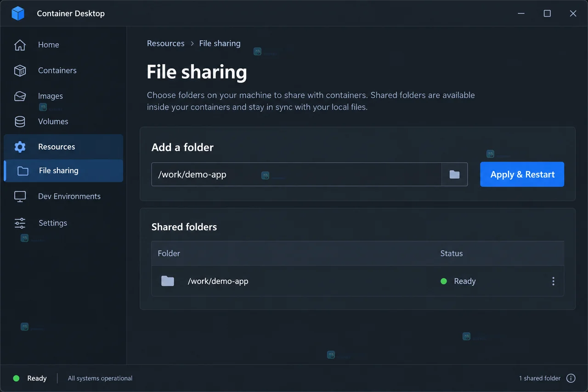Click the Resources gear icon
Viewport: 588px width, 392px height.
click(x=20, y=147)
